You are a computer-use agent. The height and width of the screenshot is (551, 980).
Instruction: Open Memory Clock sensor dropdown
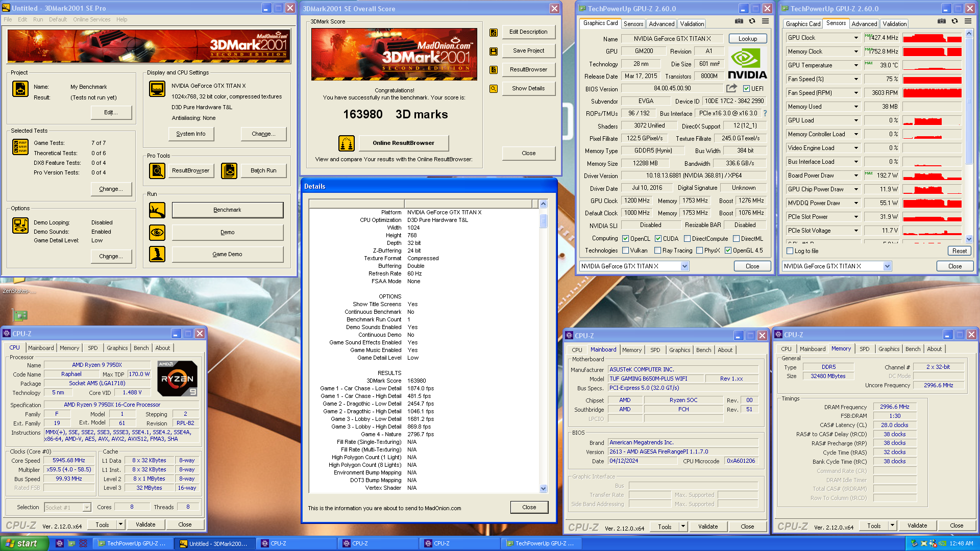pos(856,52)
